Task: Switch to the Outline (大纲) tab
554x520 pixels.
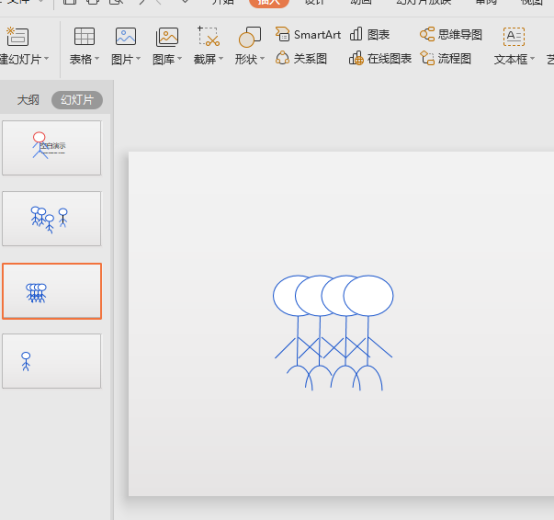Action: tap(28, 100)
